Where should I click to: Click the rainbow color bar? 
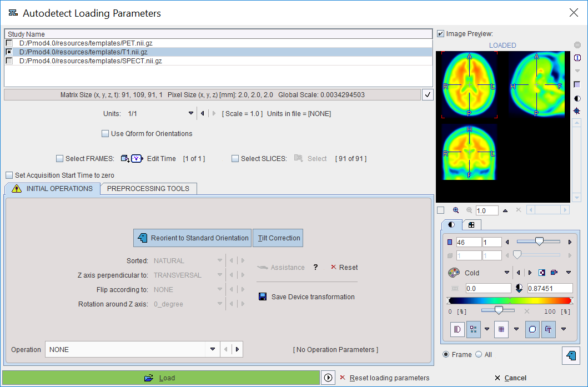point(510,300)
